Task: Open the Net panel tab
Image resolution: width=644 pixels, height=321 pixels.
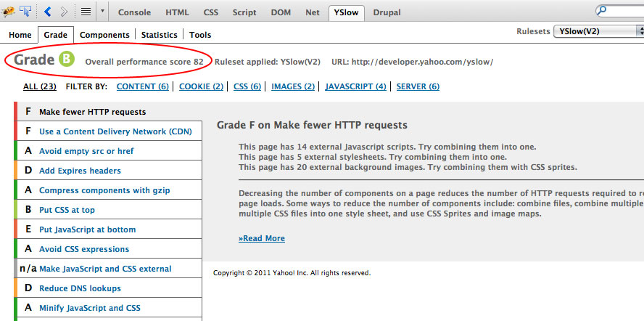Action: click(x=312, y=12)
